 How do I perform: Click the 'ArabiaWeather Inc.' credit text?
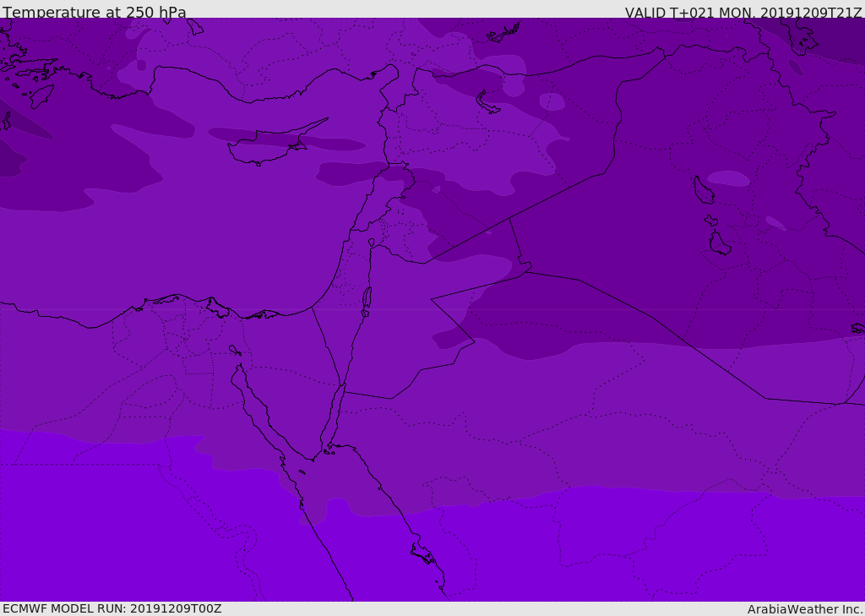pos(804,609)
